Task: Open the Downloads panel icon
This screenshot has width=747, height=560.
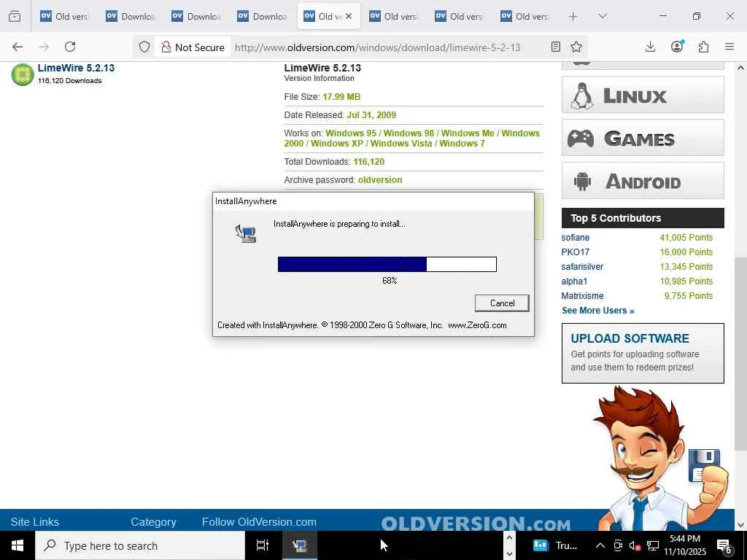Action: click(650, 47)
